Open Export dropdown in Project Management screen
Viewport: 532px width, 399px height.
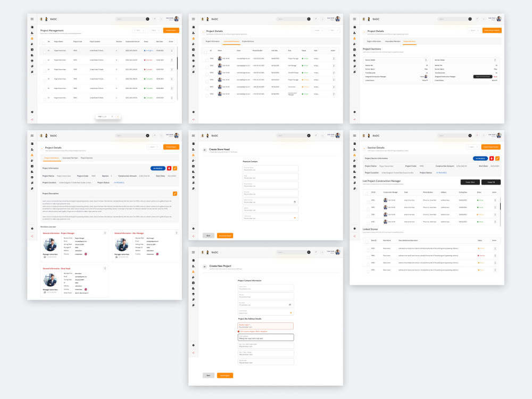(x=155, y=30)
